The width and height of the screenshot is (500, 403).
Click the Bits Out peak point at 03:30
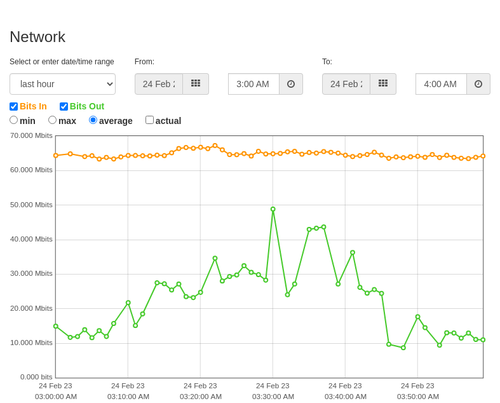(x=273, y=209)
